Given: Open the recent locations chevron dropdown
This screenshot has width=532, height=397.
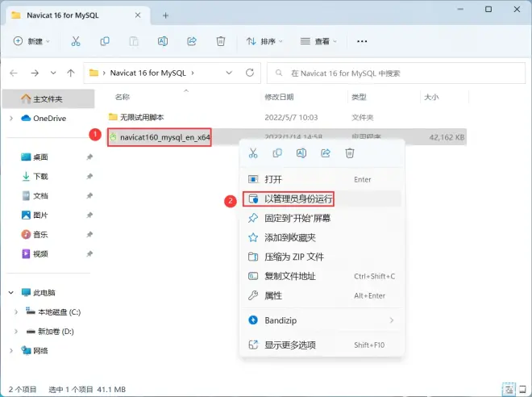Looking at the screenshot, I should pyautogui.click(x=53, y=73).
